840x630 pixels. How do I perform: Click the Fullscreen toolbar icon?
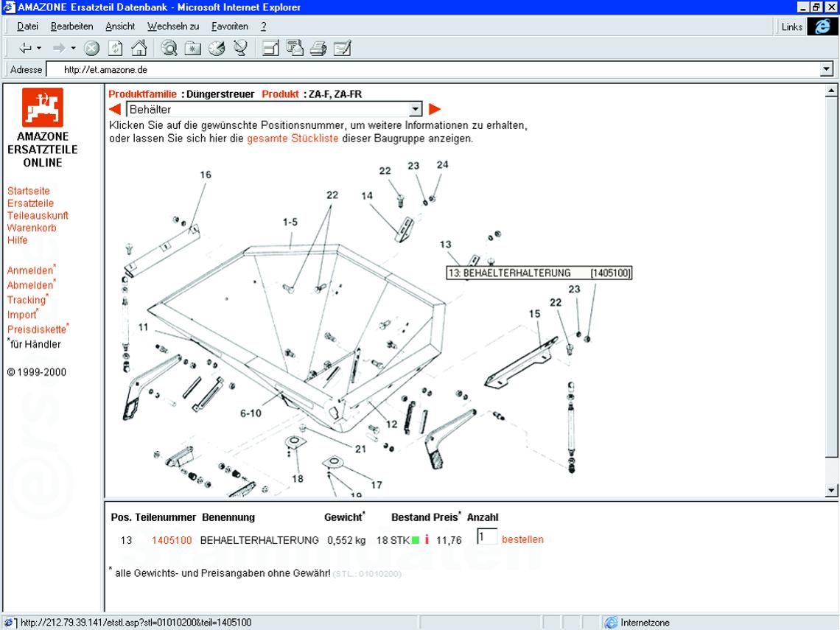[x=270, y=49]
